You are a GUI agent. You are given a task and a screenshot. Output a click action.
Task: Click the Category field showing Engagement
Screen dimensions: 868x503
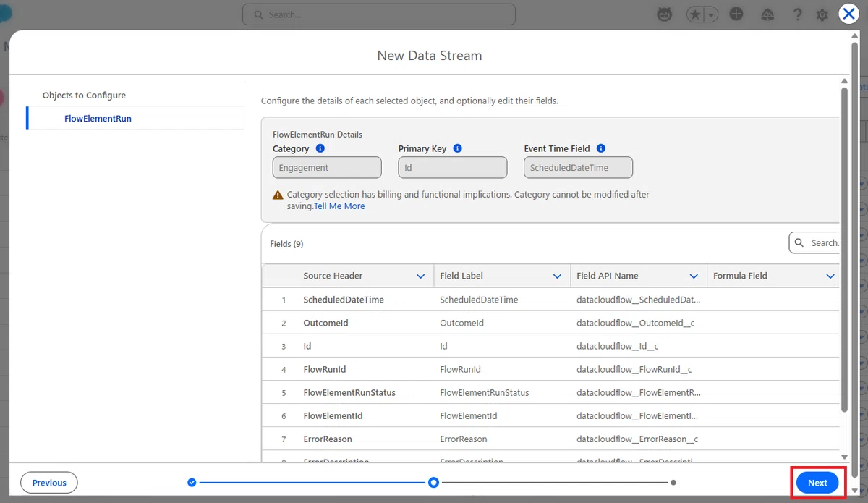tap(327, 167)
